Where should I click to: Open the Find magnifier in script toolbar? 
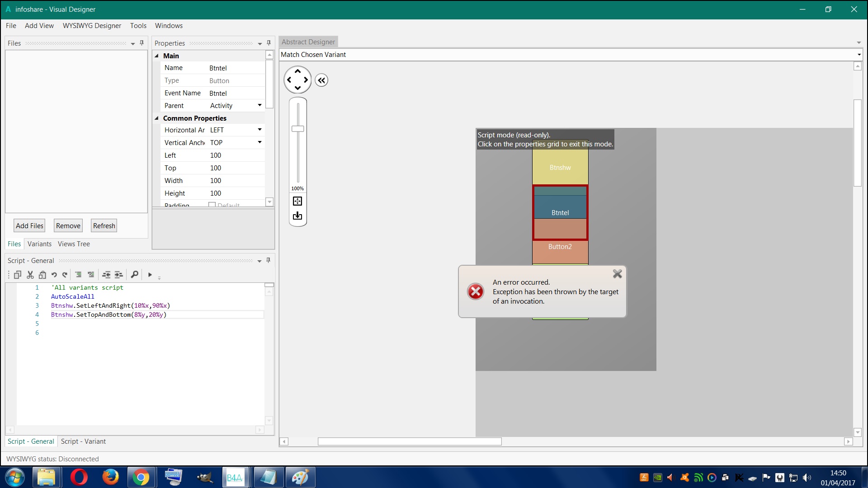pos(134,274)
